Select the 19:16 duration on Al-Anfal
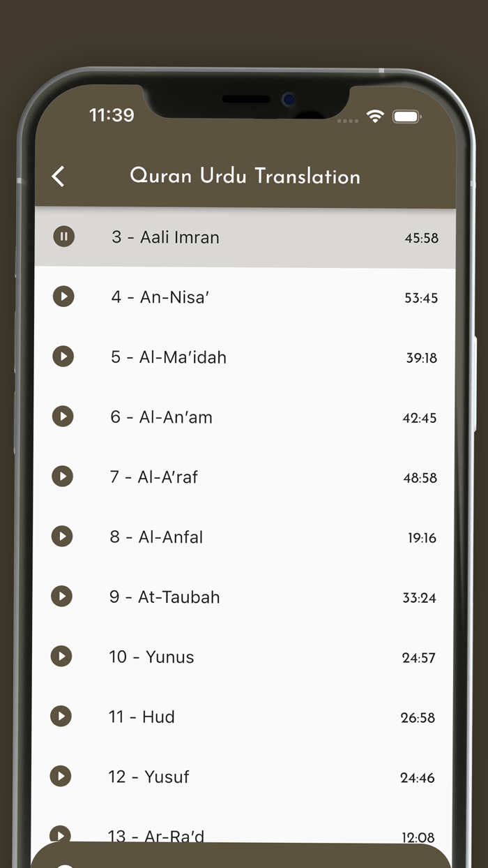Viewport: 488px width, 868px height. pos(421,538)
